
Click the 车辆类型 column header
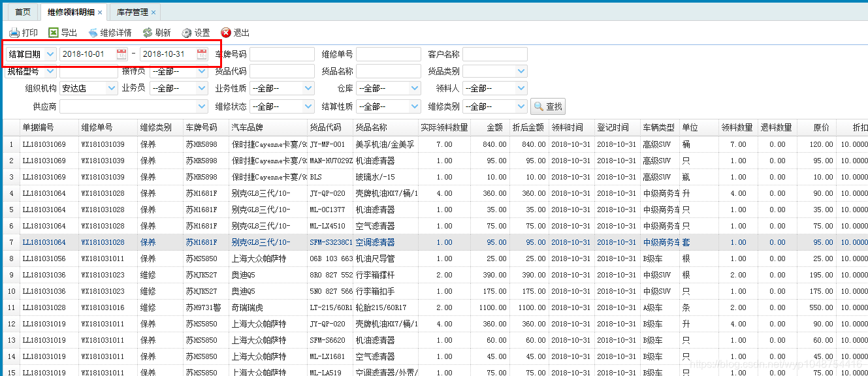[660, 128]
